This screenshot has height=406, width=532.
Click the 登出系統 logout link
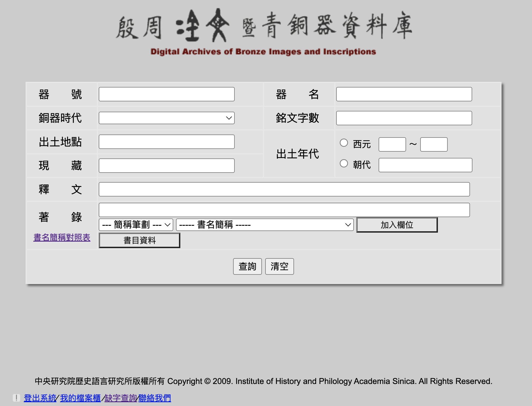pos(40,398)
